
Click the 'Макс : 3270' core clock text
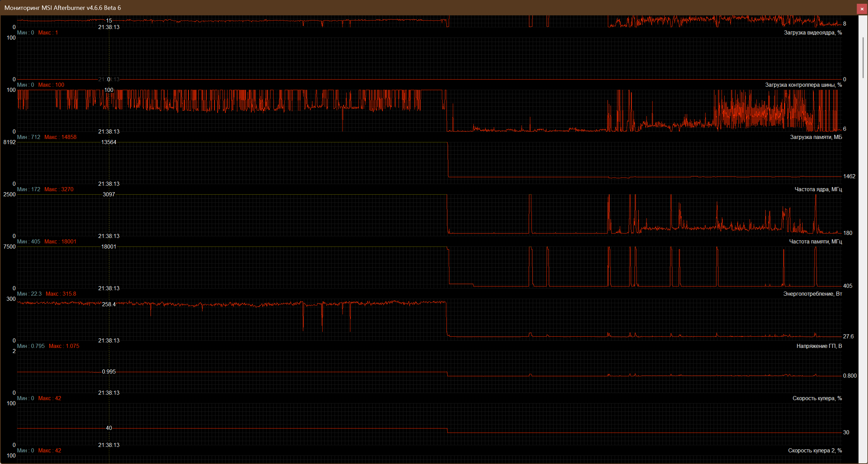[x=59, y=189]
